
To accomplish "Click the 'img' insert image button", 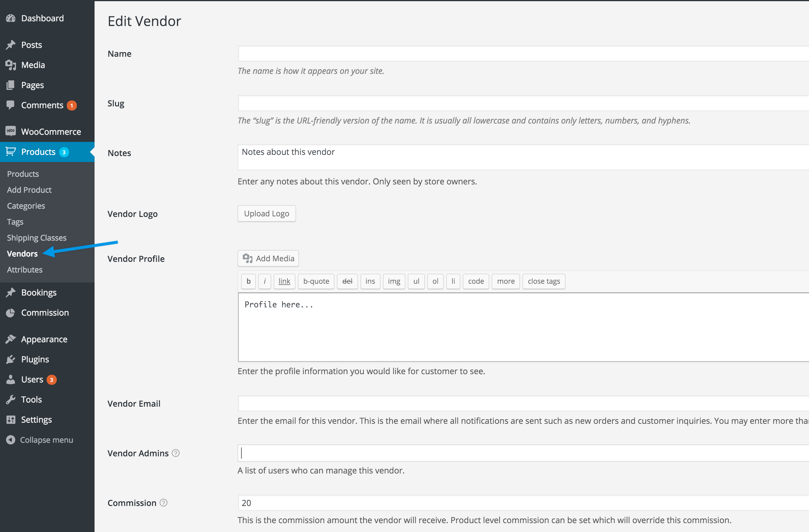I will 394,281.
